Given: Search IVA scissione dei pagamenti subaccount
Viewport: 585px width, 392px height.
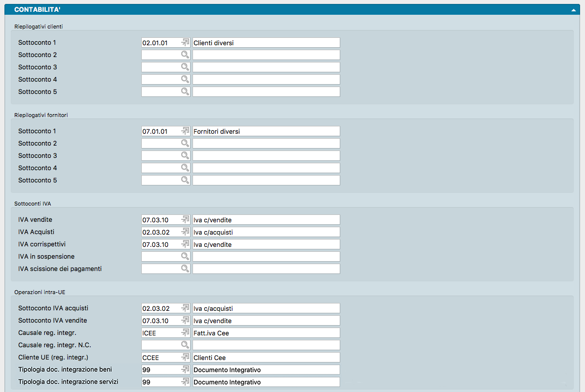Looking at the screenshot, I should click(185, 269).
